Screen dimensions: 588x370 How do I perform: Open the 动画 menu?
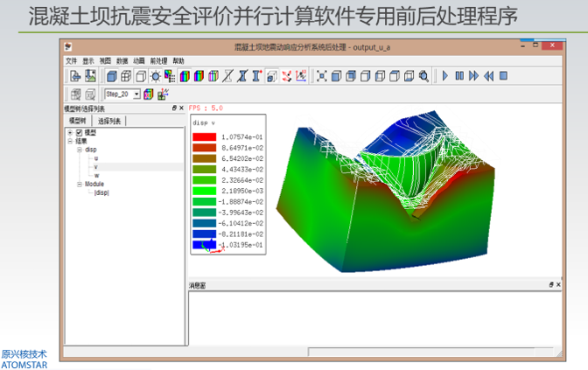click(139, 60)
